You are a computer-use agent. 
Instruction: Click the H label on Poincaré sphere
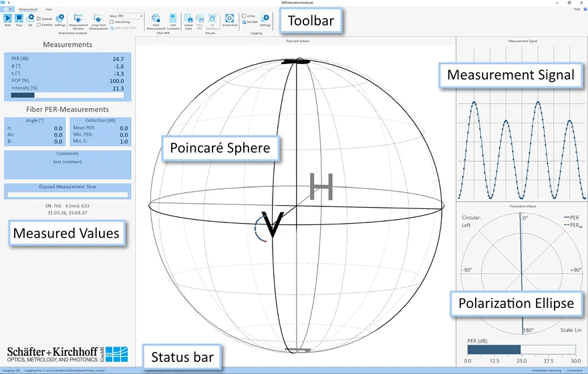321,186
